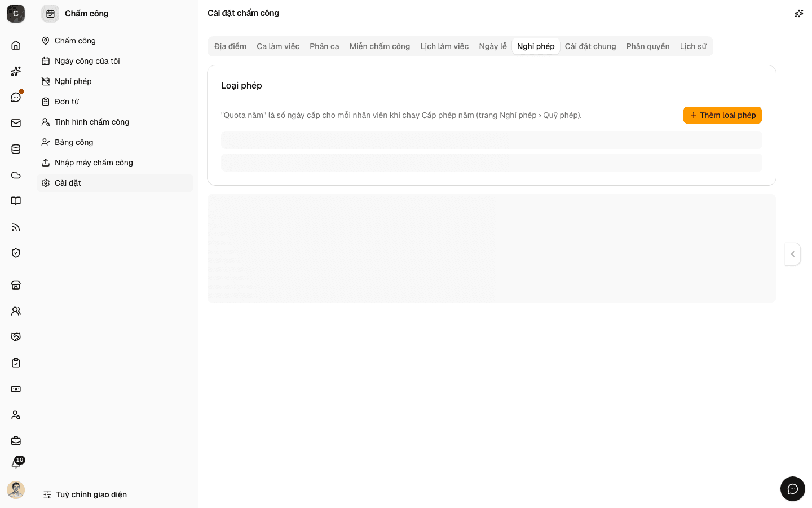812x508 pixels.
Task: Open the users group icon
Action: click(x=16, y=311)
